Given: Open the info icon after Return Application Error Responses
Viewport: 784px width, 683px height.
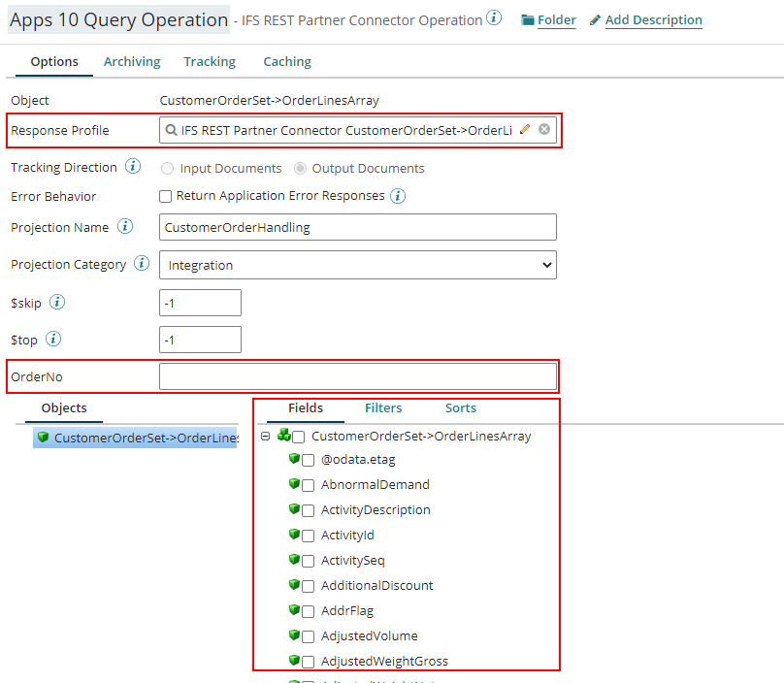Looking at the screenshot, I should pos(397,197).
